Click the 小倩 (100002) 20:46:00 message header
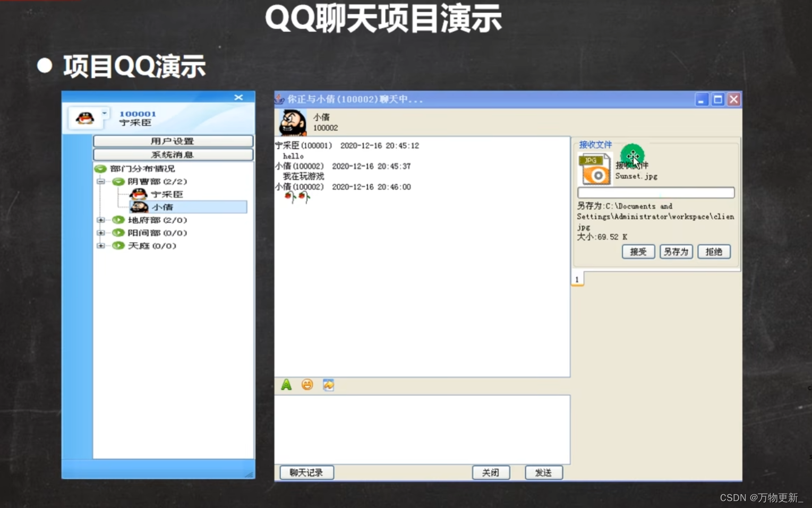This screenshot has height=508, width=812. coord(343,187)
